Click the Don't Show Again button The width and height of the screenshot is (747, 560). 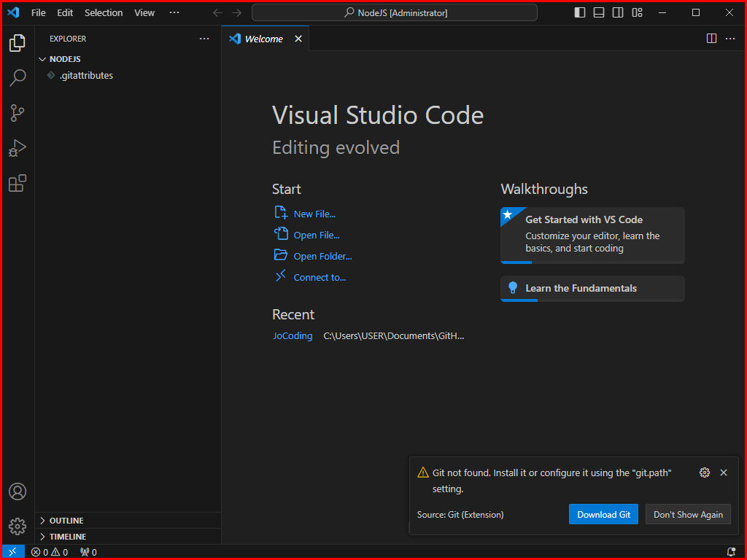pyautogui.click(x=688, y=514)
